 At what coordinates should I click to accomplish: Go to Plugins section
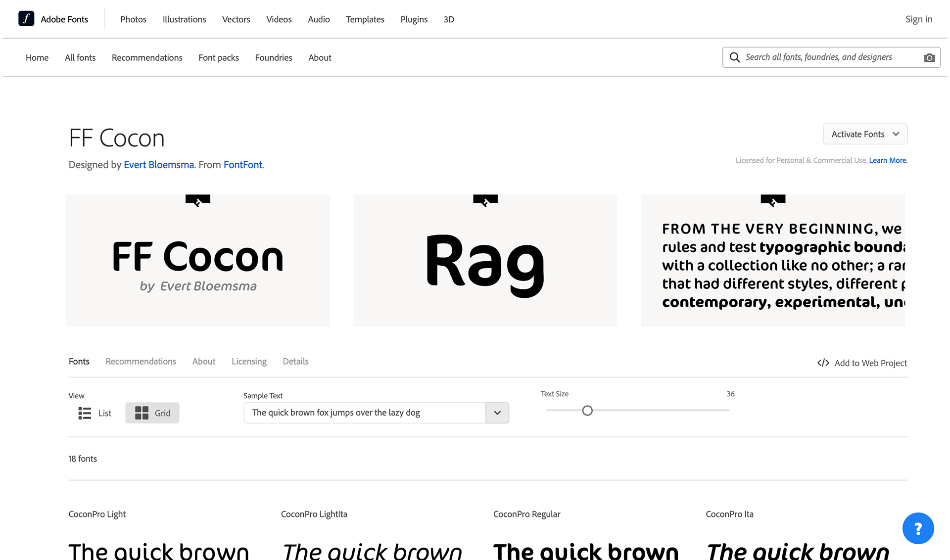click(x=414, y=19)
